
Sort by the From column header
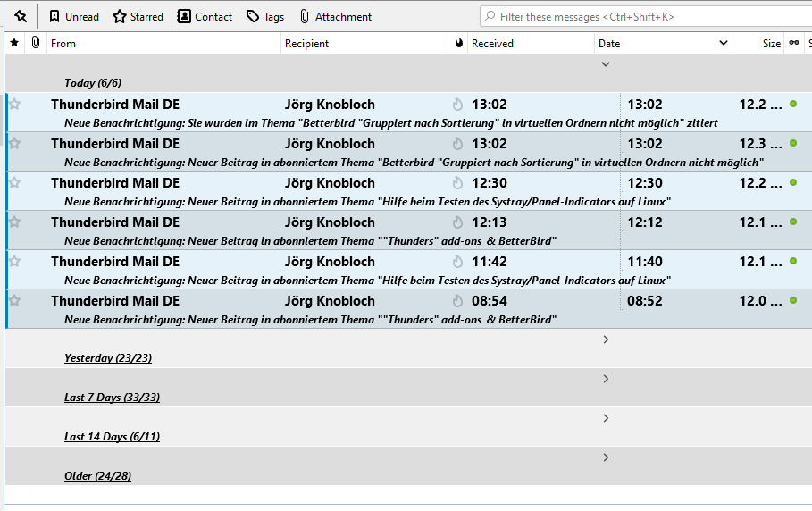coord(63,44)
